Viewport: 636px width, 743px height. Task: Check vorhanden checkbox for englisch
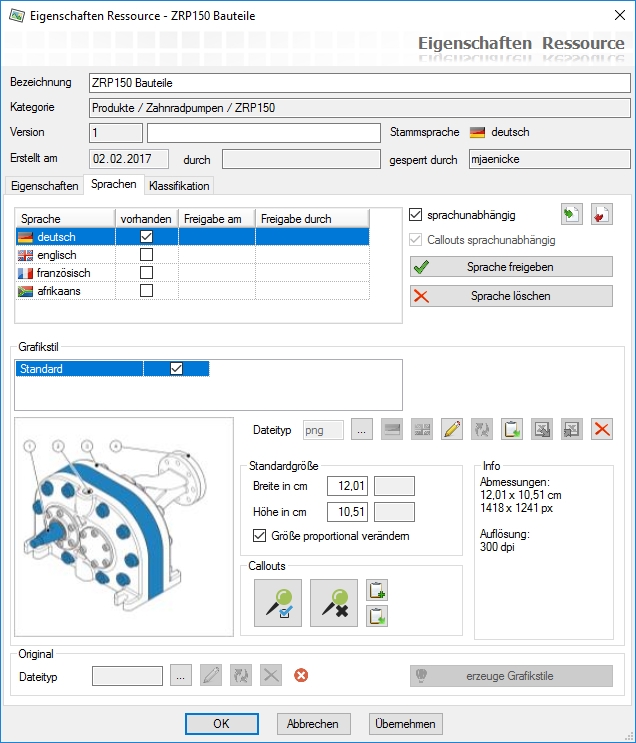click(x=146, y=254)
